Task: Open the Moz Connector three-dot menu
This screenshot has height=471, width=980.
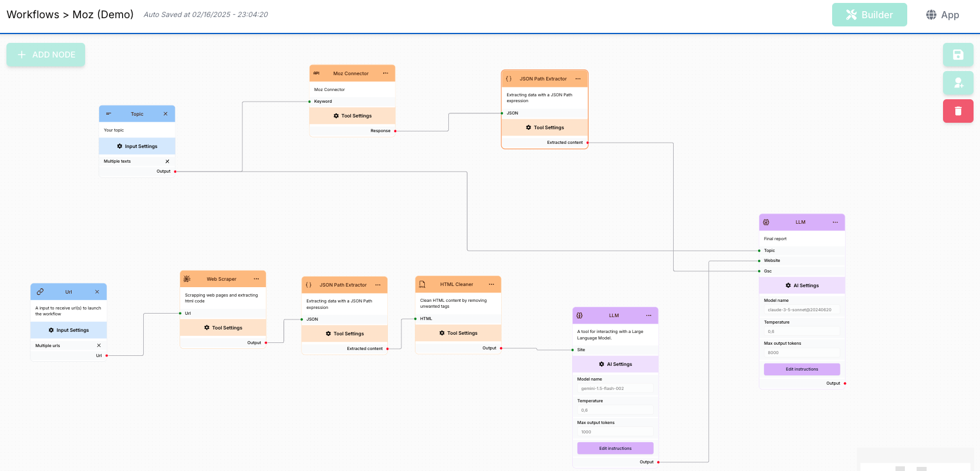Action: 386,73
